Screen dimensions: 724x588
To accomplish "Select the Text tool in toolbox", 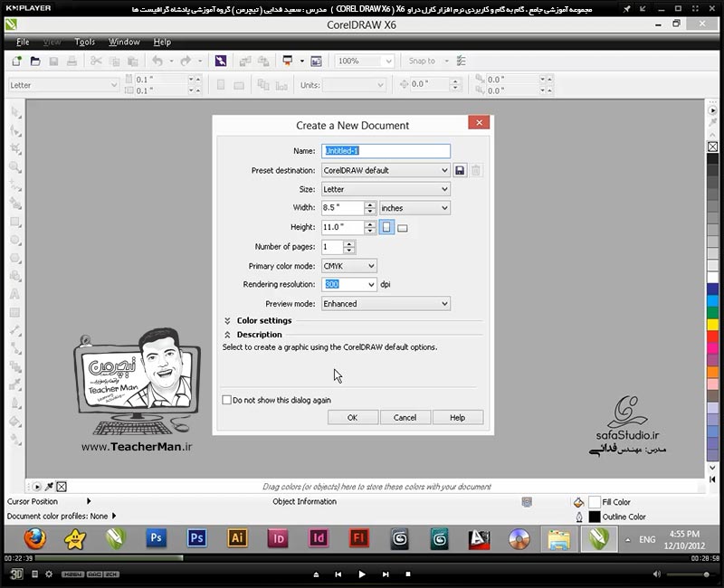I will (14, 295).
